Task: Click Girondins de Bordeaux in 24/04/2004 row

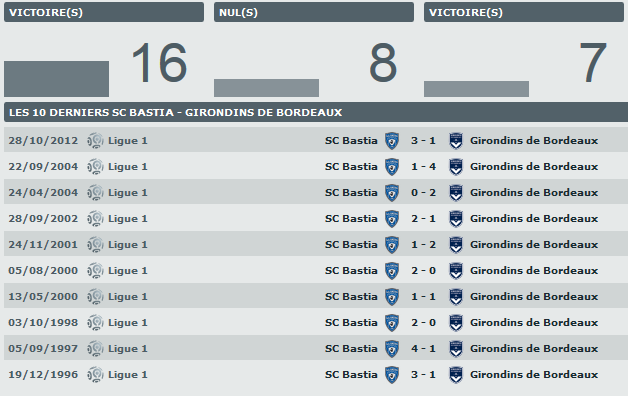Action: tap(534, 193)
